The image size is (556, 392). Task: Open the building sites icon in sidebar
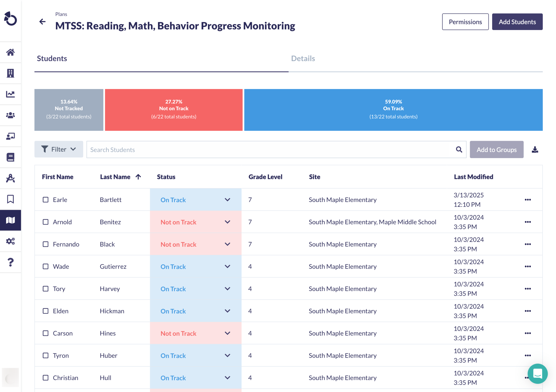tap(10, 73)
